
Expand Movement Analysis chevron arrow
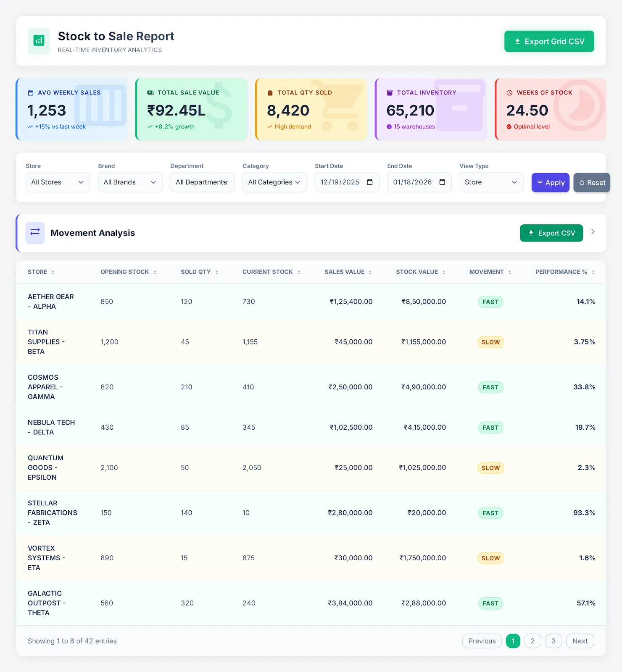(x=593, y=232)
